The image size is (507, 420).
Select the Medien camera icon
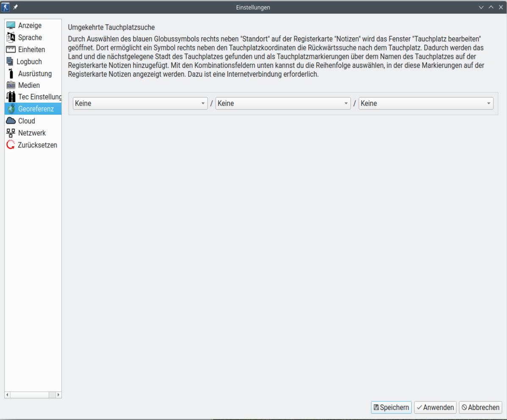[11, 85]
